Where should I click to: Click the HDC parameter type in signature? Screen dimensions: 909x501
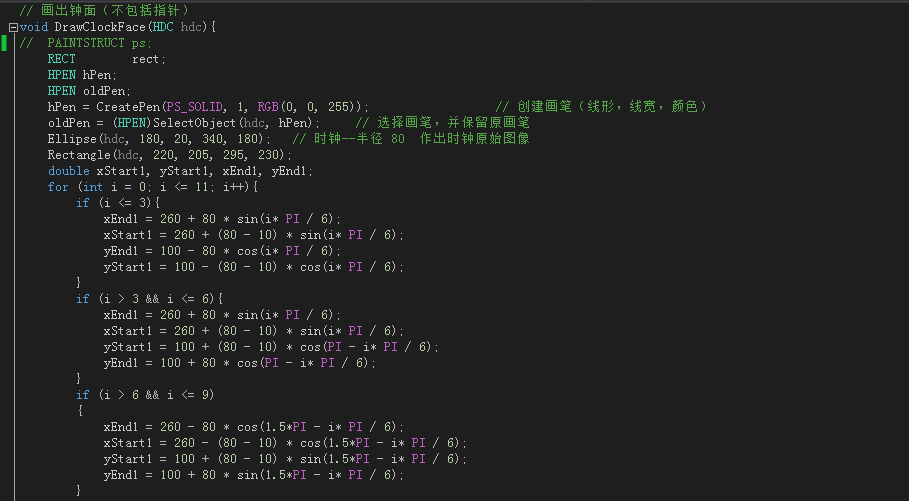pyautogui.click(x=163, y=27)
